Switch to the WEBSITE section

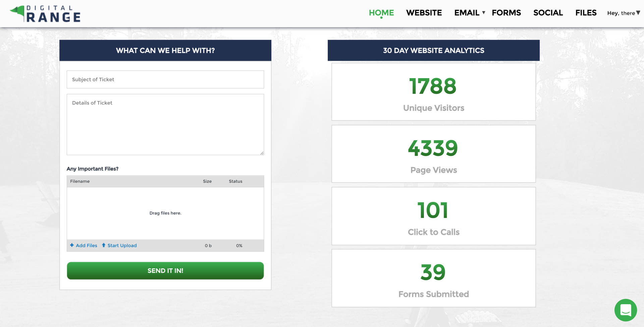pyautogui.click(x=424, y=13)
